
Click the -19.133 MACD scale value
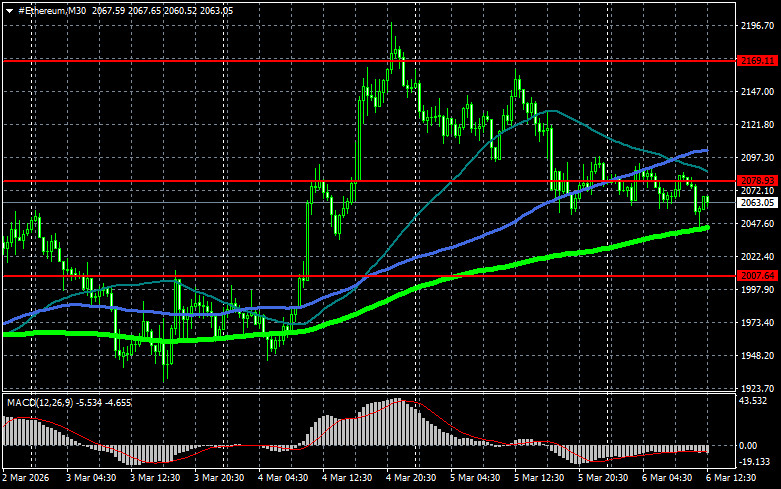754,462
